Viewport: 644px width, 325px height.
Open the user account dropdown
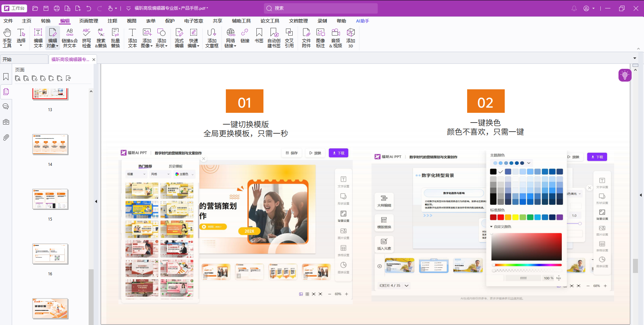(594, 8)
